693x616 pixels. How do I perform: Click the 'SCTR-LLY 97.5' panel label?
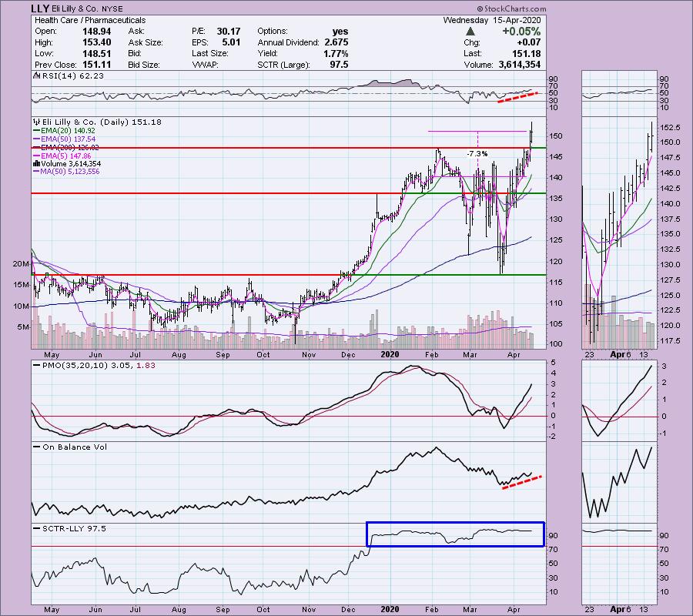click(x=74, y=528)
